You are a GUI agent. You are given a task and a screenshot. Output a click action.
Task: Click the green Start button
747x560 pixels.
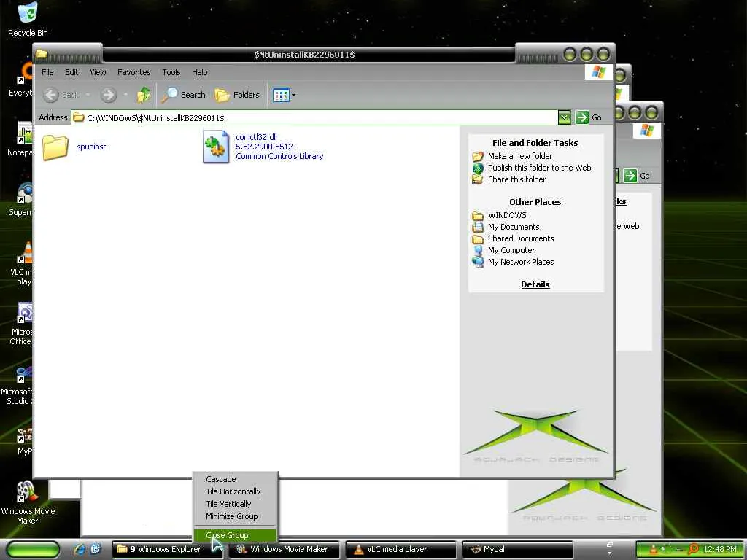tap(33, 549)
